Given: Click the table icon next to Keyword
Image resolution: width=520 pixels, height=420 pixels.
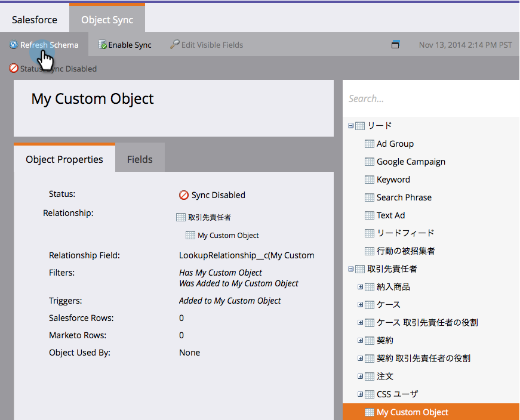Looking at the screenshot, I should 370,180.
